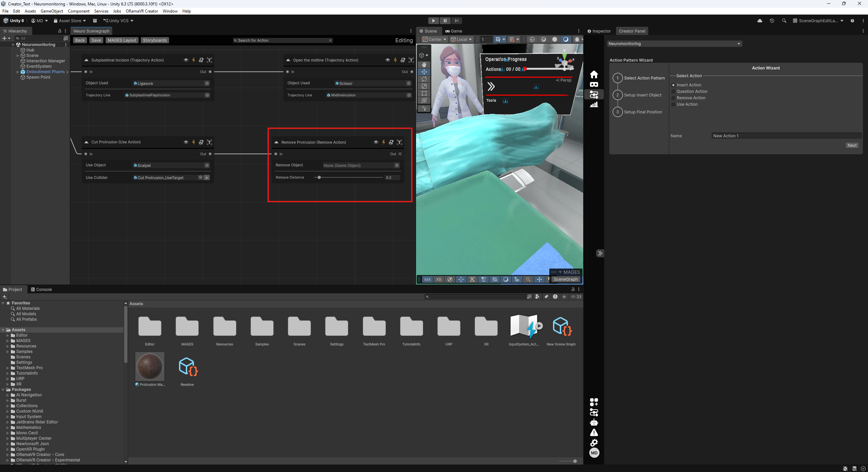
Task: Collapse the Cut Protrusion node
Action: coord(86,142)
